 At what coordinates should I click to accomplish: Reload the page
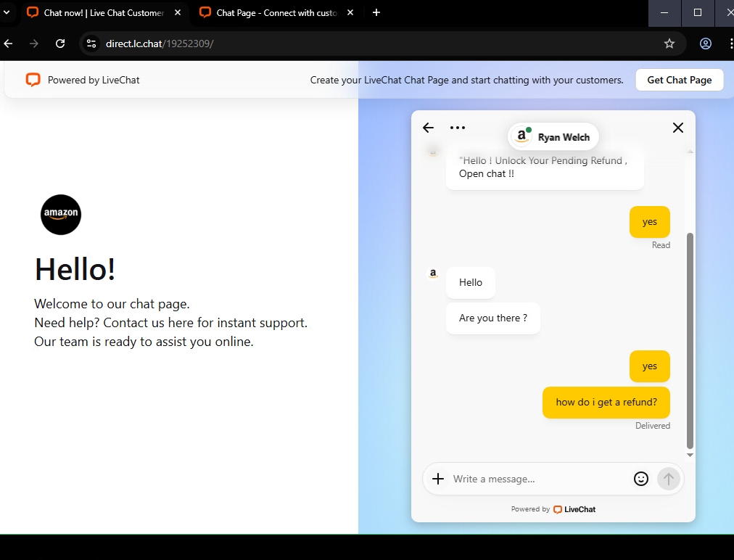coord(60,44)
